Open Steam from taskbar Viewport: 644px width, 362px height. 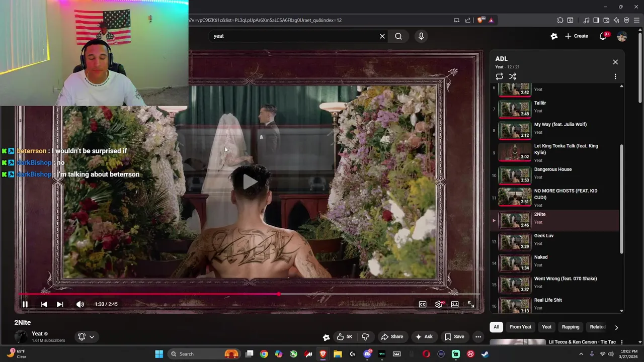485,354
